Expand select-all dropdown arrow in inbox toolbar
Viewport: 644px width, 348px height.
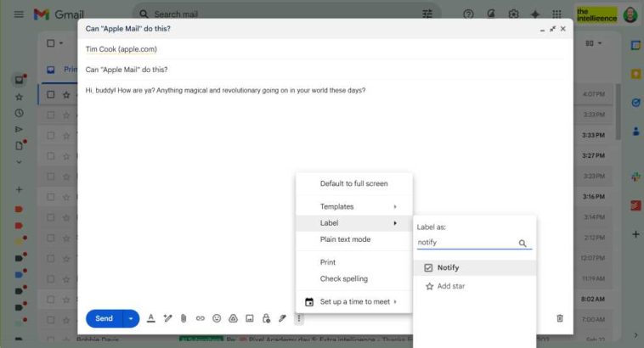pos(61,43)
